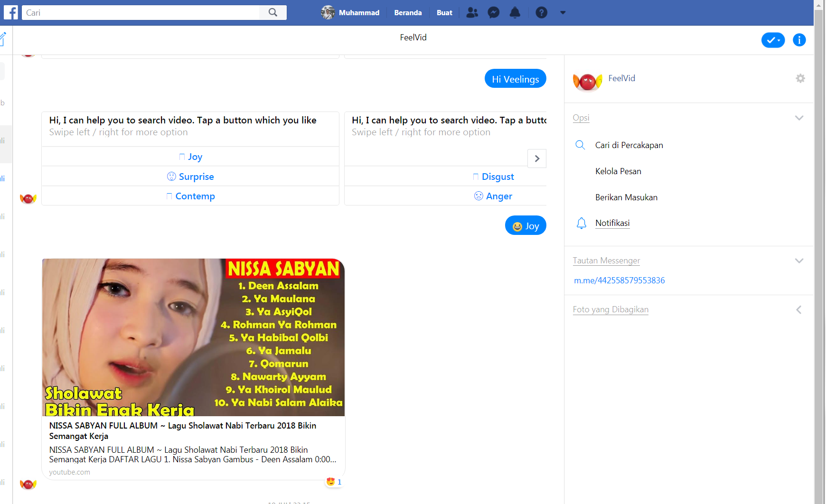
Task: Click the Notifikasi bell icon
Action: [x=581, y=223]
